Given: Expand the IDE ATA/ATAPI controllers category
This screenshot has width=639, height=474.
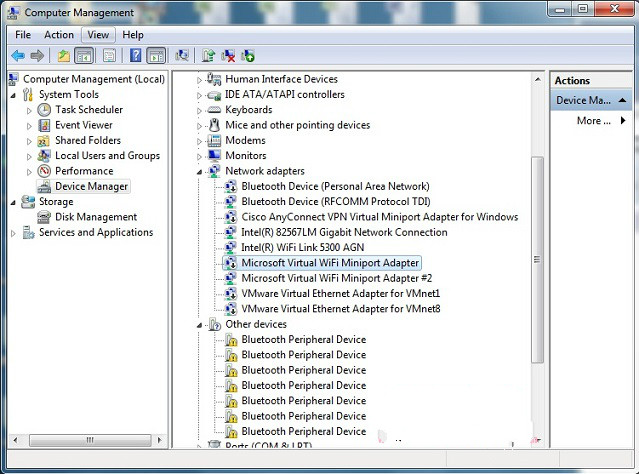Looking at the screenshot, I should coord(199,95).
